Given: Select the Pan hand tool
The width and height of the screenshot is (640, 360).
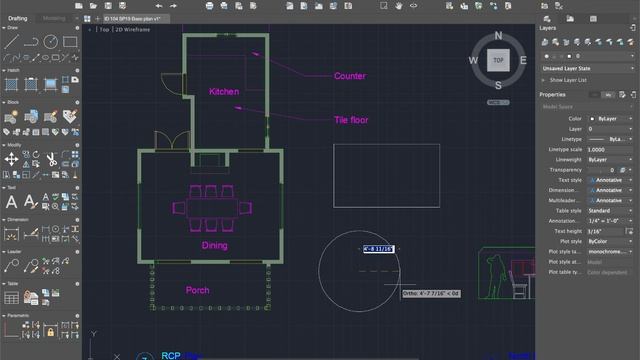Looking at the screenshot, I should coord(398,6).
